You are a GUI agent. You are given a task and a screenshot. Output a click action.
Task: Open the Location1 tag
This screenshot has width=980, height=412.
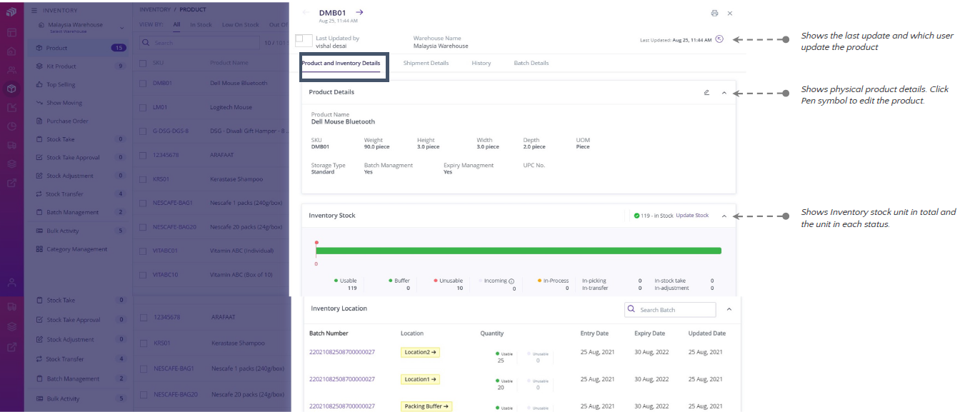point(420,379)
